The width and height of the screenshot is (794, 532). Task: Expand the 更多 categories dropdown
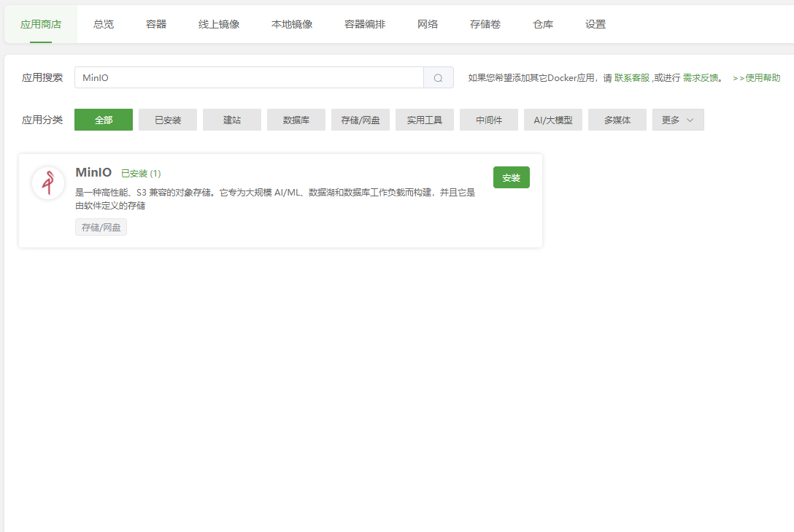[678, 120]
